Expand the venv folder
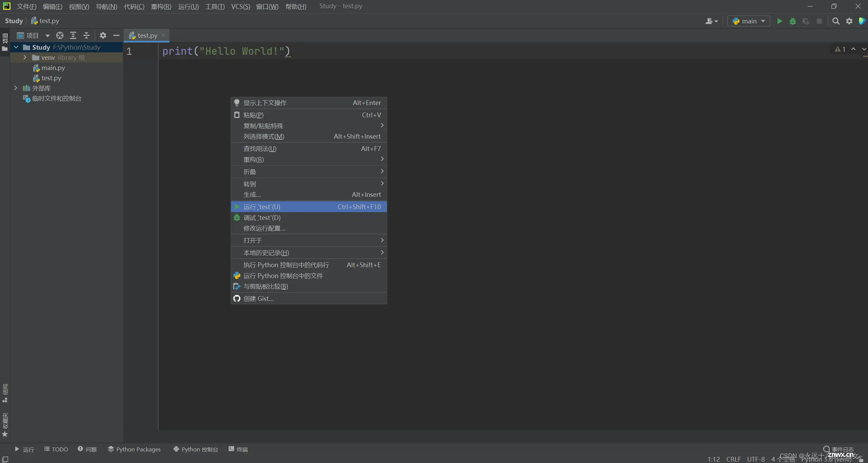Viewport: 868px width, 463px height. 25,57
